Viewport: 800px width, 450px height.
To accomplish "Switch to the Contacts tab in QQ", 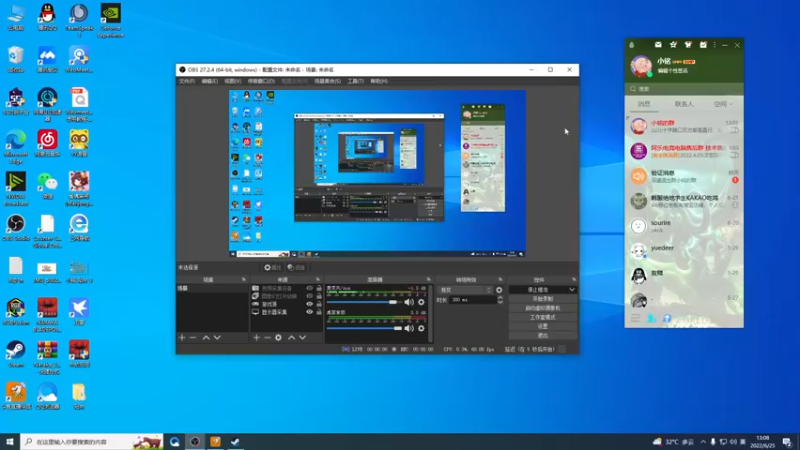I will (x=684, y=104).
